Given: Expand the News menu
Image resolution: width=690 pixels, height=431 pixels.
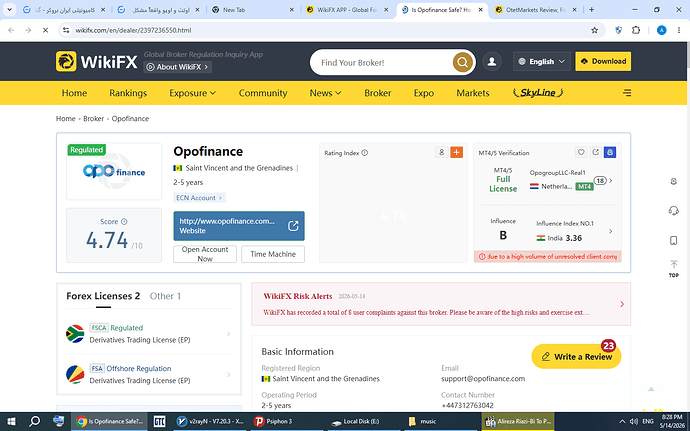Looking at the screenshot, I should [325, 93].
